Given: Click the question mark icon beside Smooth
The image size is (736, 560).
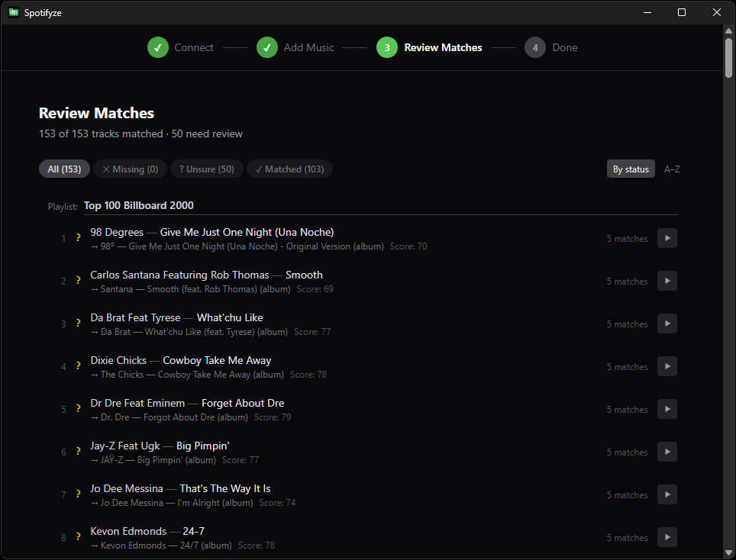Looking at the screenshot, I should click(78, 281).
